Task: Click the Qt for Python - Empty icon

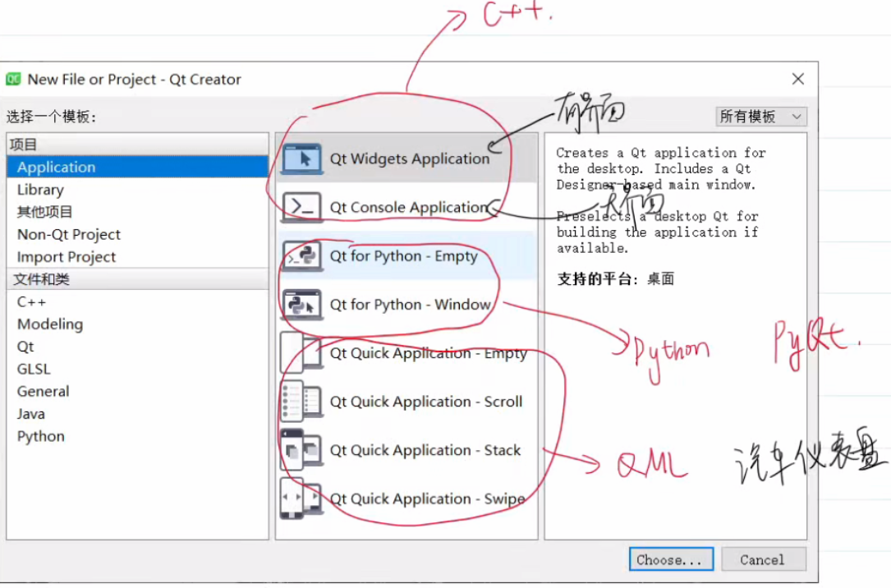Action: pyautogui.click(x=301, y=255)
